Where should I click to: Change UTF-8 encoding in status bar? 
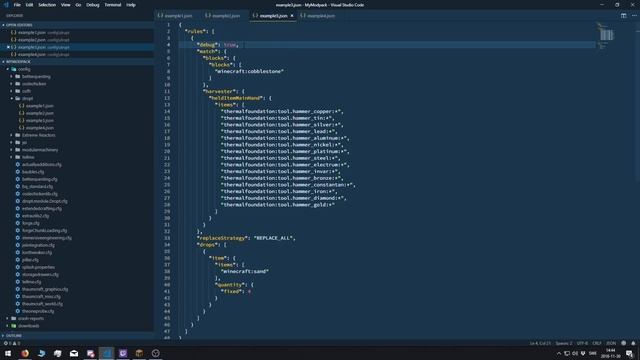tap(582, 343)
